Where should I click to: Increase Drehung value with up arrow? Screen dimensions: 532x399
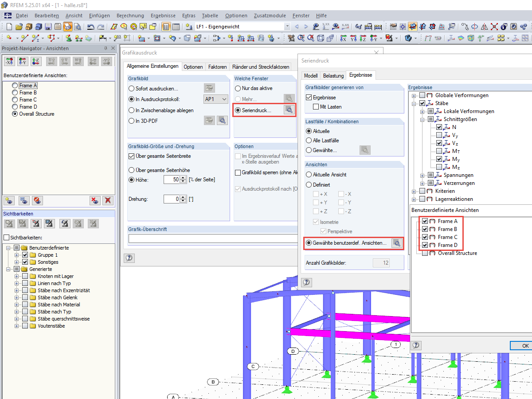pyautogui.click(x=183, y=197)
